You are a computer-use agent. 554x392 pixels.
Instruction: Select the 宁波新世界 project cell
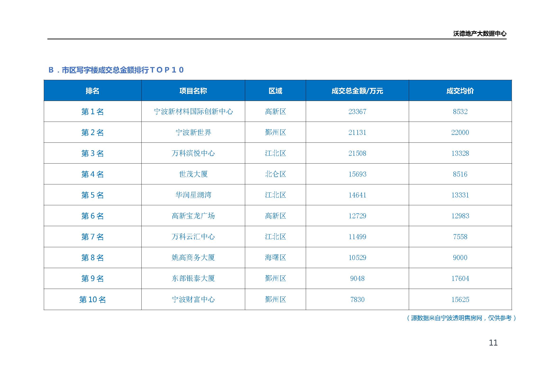[193, 132]
